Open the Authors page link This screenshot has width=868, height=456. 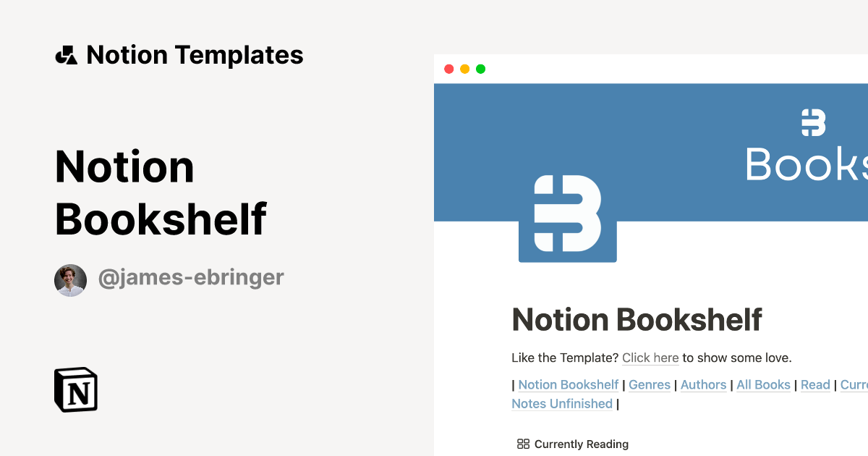(x=703, y=384)
